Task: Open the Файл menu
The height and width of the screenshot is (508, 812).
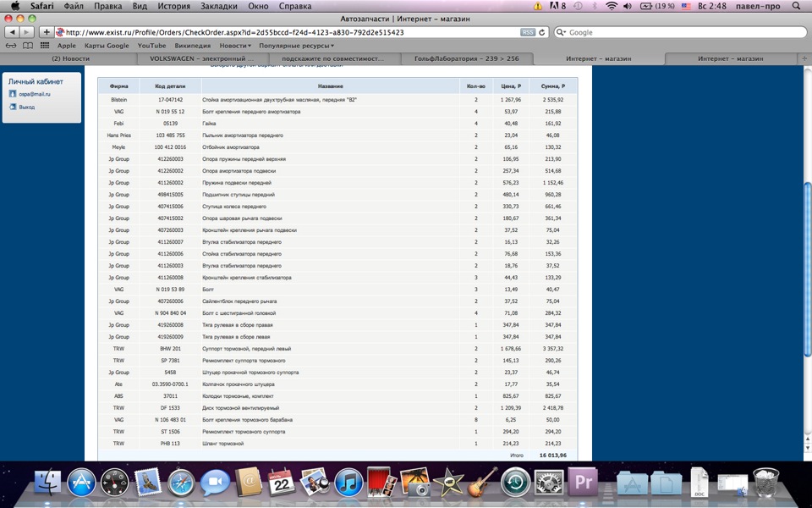Action: [x=74, y=6]
